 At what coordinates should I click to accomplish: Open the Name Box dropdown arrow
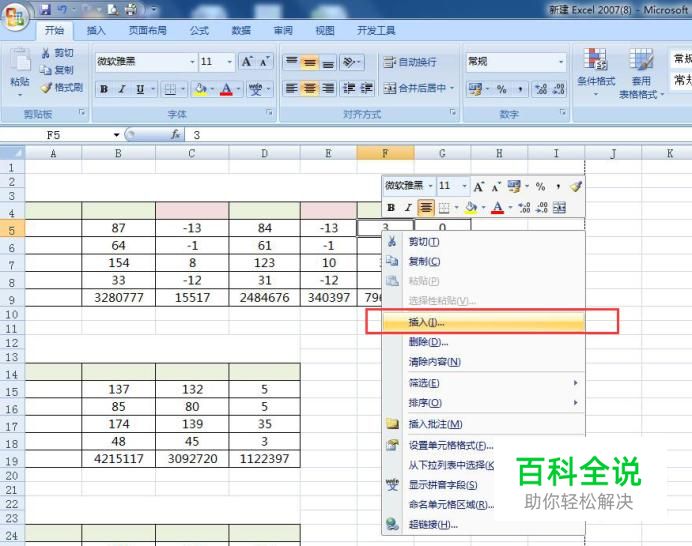(x=116, y=135)
